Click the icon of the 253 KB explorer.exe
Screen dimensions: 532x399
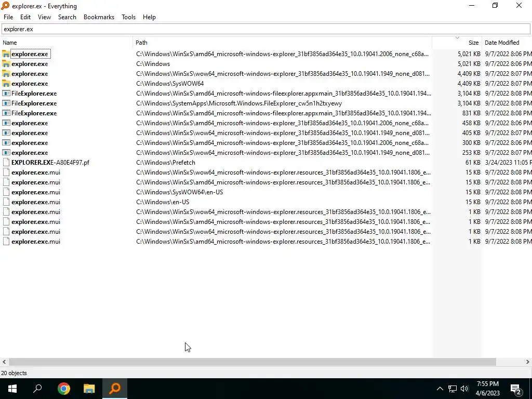(x=6, y=152)
